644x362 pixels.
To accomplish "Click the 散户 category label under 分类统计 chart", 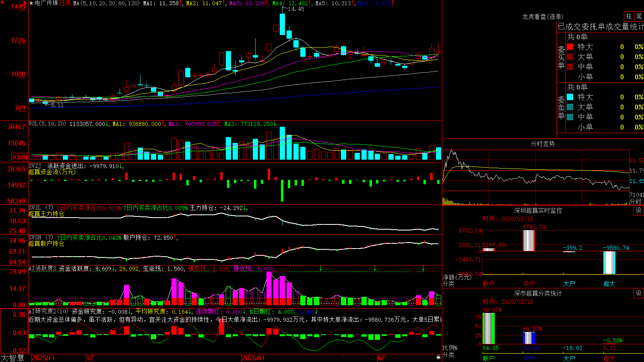I will [489, 358].
